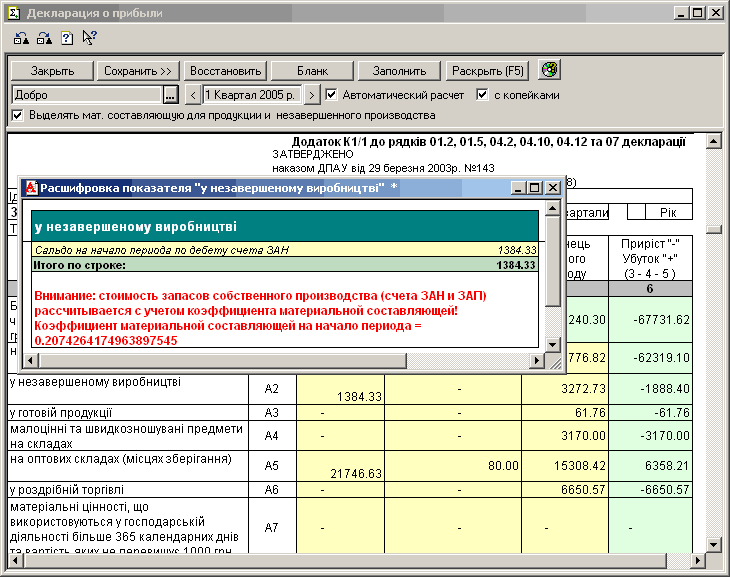Open the help document icon

pos(67,38)
